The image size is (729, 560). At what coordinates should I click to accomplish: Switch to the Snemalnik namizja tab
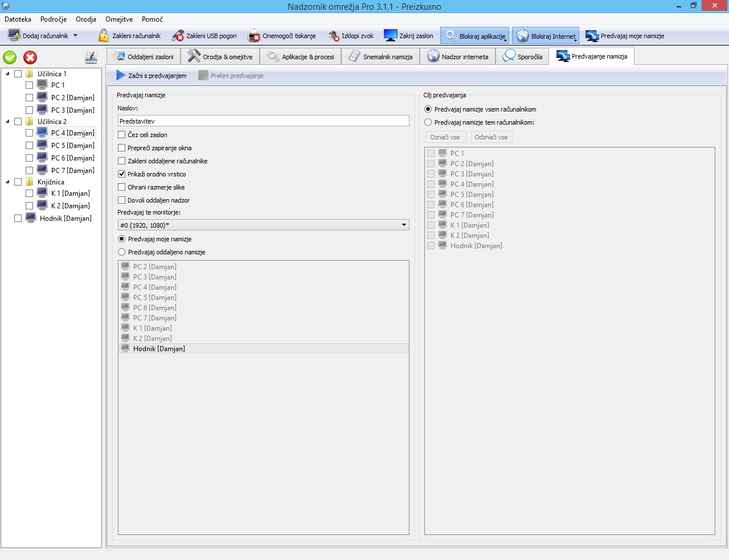[x=380, y=57]
